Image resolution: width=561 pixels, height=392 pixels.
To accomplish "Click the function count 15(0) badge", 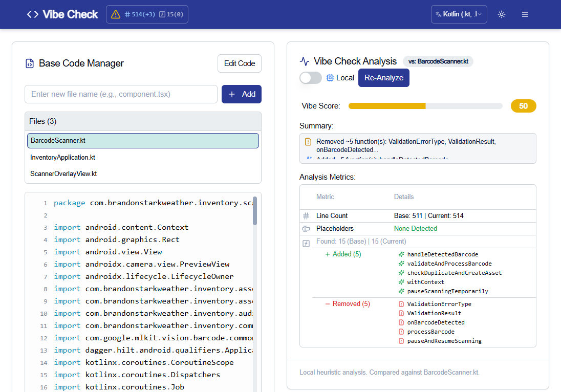I will pos(171,14).
